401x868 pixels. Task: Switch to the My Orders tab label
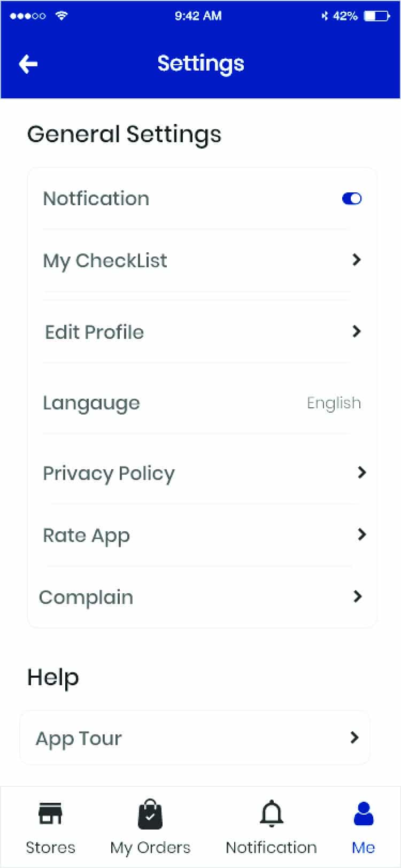click(x=150, y=847)
